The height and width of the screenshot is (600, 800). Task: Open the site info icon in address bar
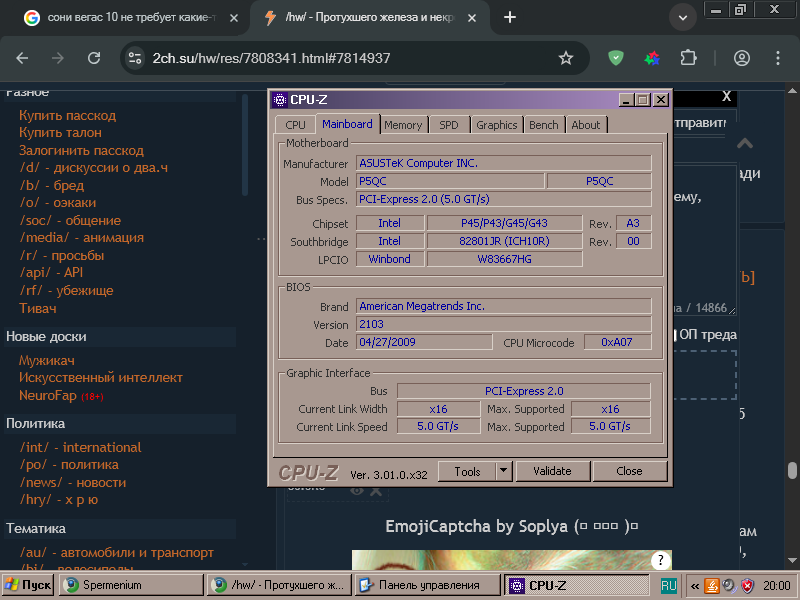pyautogui.click(x=135, y=58)
